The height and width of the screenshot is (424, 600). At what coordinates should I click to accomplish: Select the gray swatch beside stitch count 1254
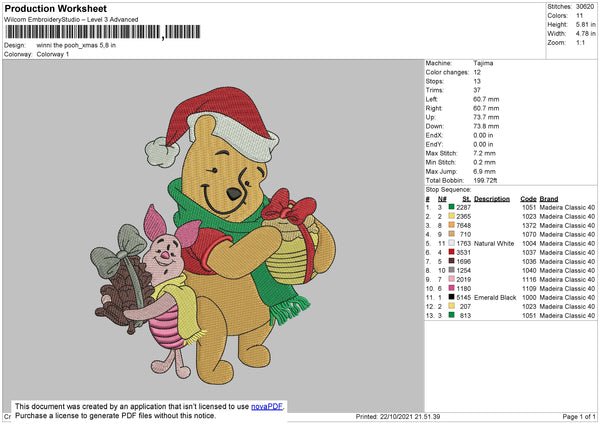[452, 270]
